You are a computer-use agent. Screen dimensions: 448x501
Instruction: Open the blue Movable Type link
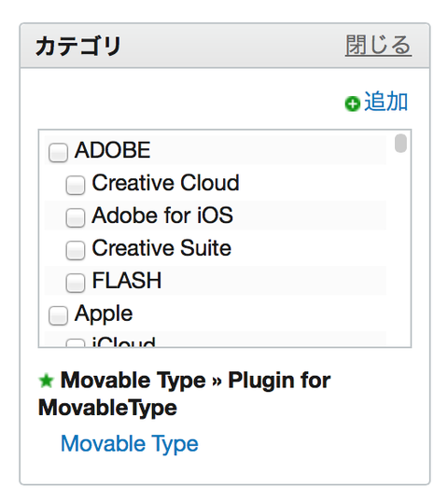pos(130,443)
